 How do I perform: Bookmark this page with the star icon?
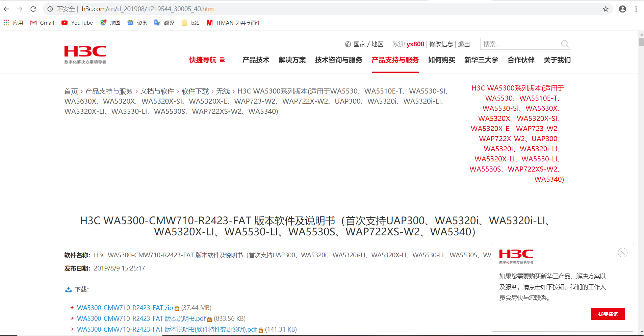(x=606, y=9)
